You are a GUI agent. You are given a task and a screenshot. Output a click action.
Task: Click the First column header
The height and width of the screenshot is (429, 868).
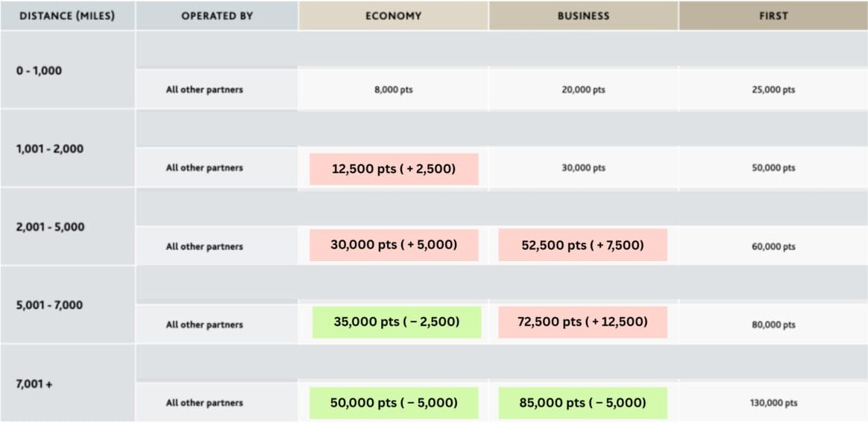point(773,16)
